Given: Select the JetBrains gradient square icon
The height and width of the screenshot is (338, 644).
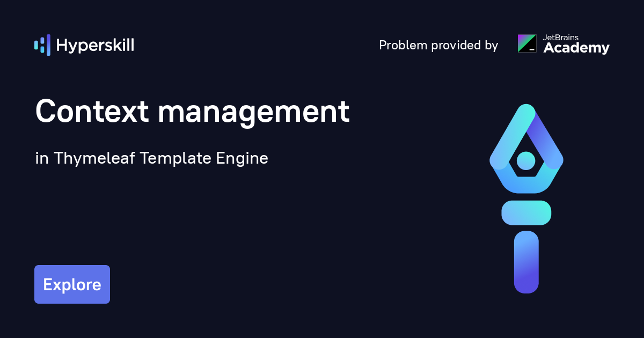Looking at the screenshot, I should click(527, 43).
